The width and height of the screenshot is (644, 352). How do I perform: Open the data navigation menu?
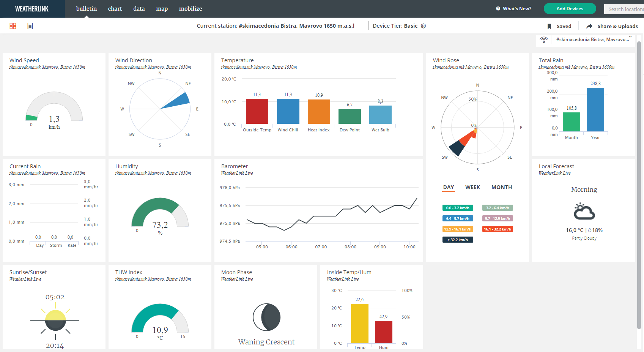tap(139, 9)
